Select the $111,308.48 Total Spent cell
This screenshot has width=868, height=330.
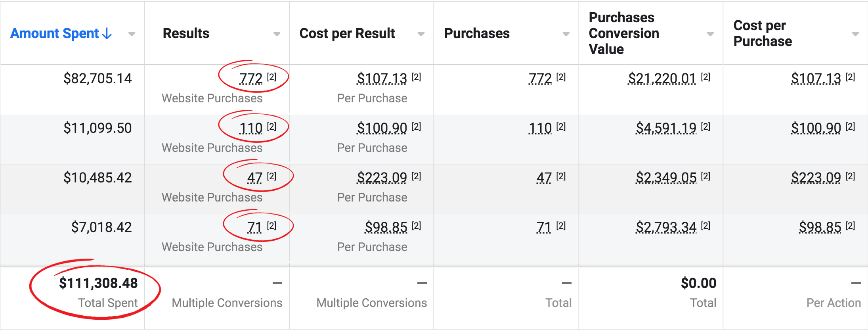coord(98,283)
